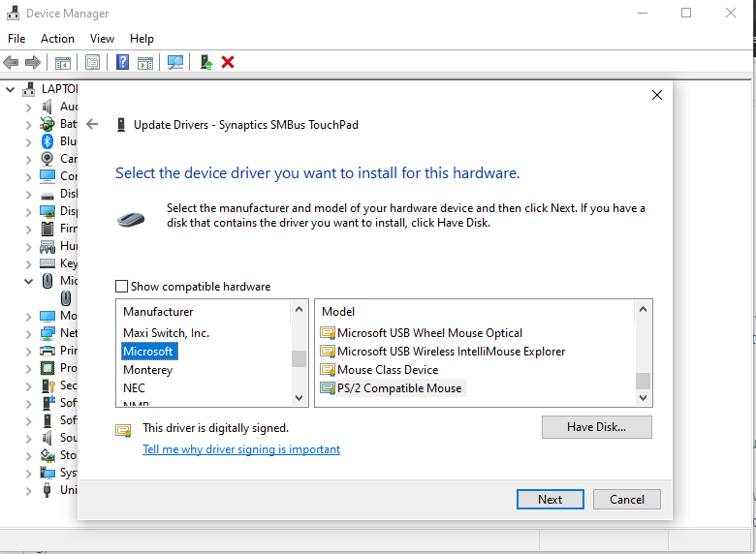Click the blue Help question mark icon
The image size is (756, 554).
coord(122,62)
